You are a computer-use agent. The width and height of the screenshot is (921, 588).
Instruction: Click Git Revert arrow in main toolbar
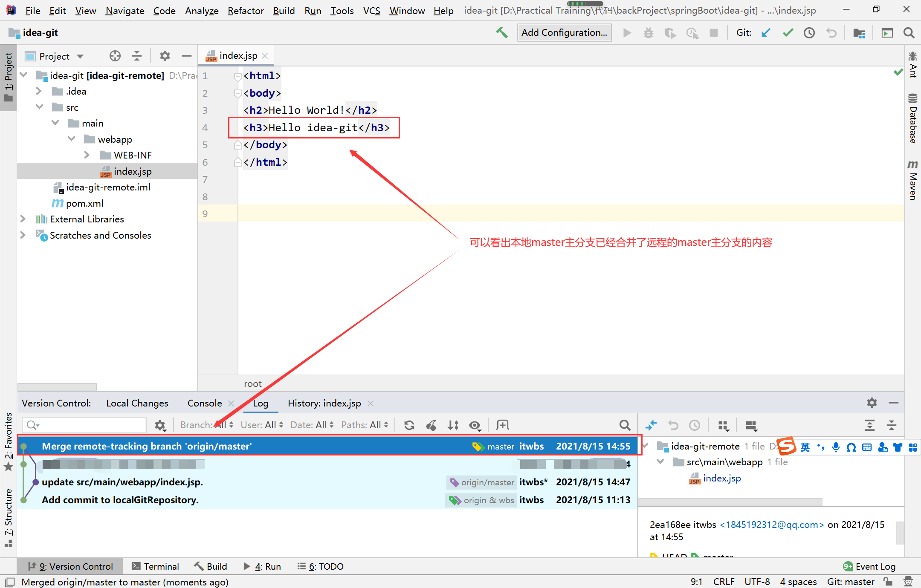pyautogui.click(x=831, y=33)
